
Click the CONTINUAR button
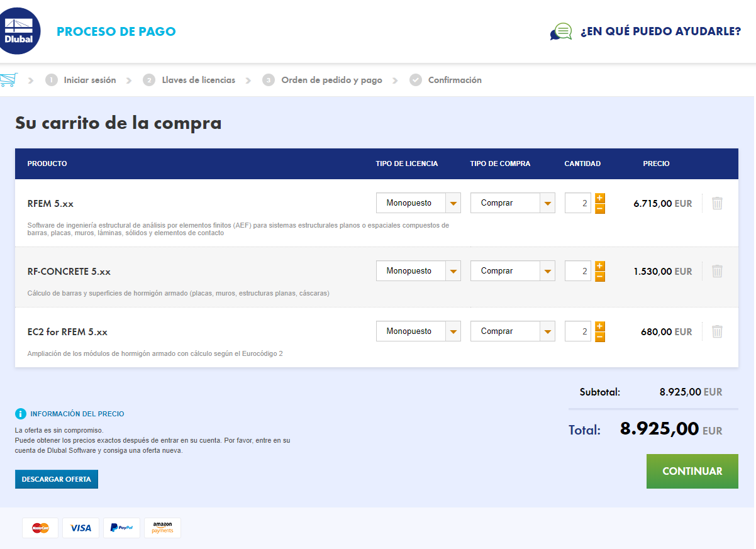pos(692,470)
